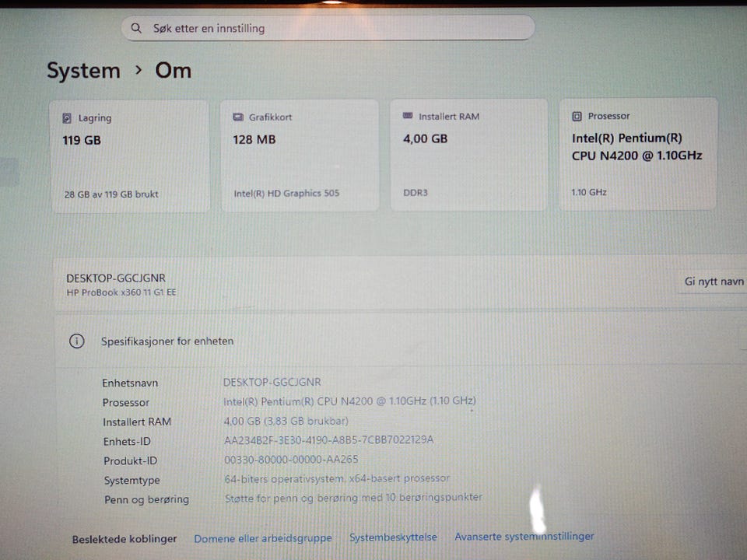Select '4,00 GB (3,83 GB brukbar)' value
Viewport: 747px width, 560px height.
[x=286, y=421]
